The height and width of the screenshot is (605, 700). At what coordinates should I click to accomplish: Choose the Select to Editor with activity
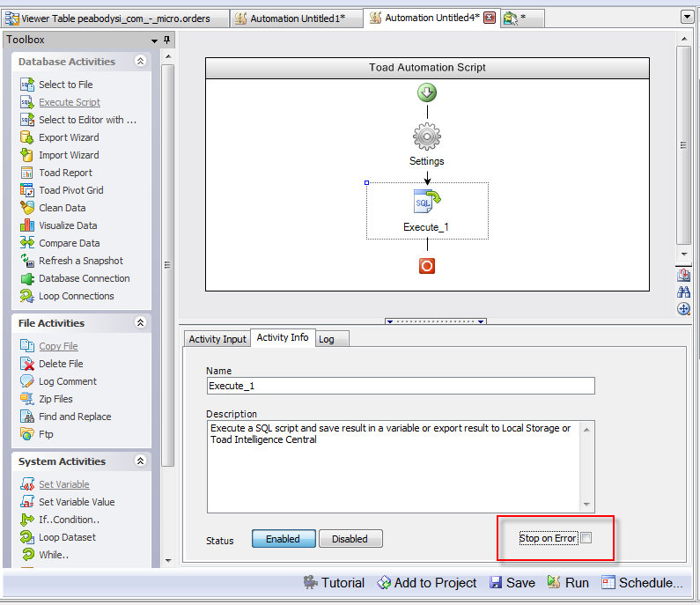click(x=78, y=120)
